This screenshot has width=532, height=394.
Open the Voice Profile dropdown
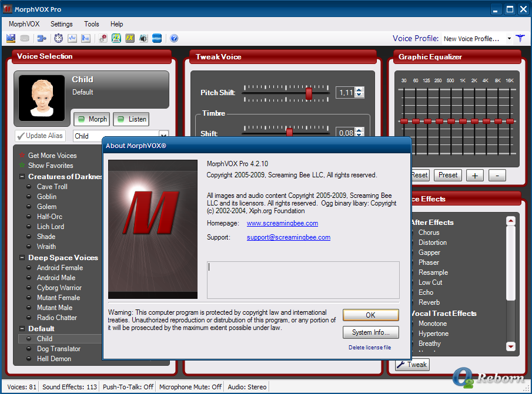pos(509,39)
